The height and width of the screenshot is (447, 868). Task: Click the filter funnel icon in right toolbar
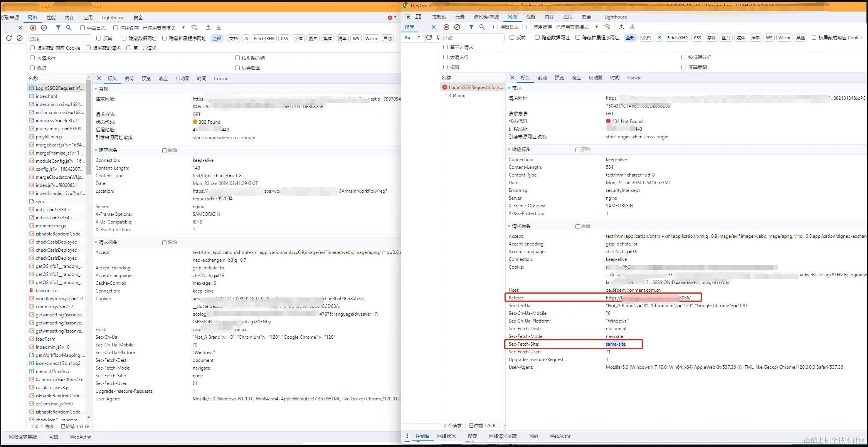tap(471, 27)
